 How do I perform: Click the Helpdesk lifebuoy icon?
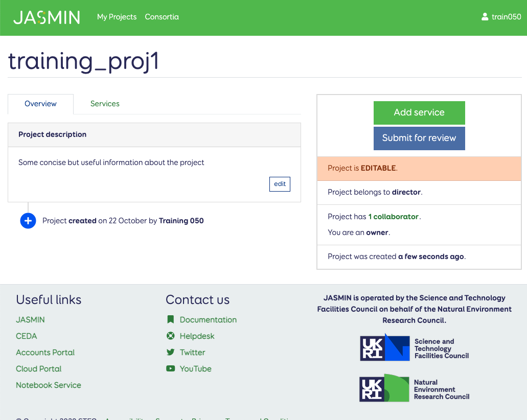pos(171,336)
